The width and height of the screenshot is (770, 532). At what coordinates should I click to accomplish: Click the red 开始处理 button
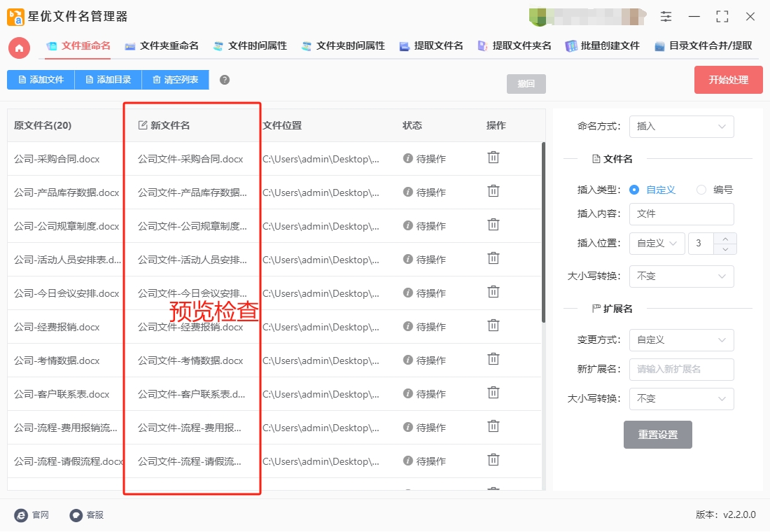coord(728,80)
